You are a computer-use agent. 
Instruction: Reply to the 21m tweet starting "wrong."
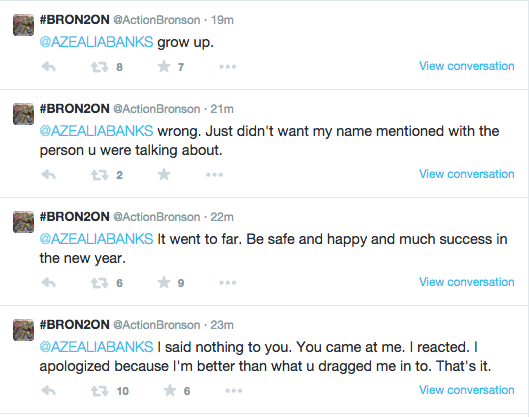click(x=49, y=174)
